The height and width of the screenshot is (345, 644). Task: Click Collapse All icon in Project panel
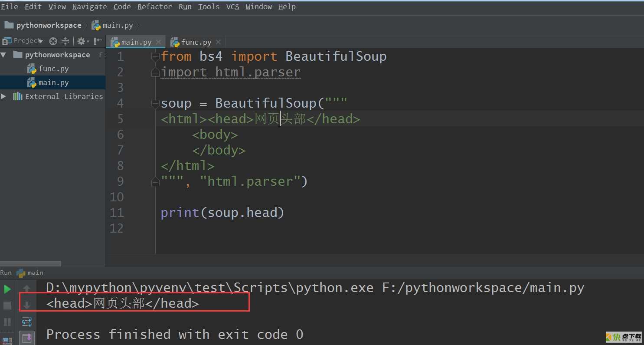click(65, 41)
